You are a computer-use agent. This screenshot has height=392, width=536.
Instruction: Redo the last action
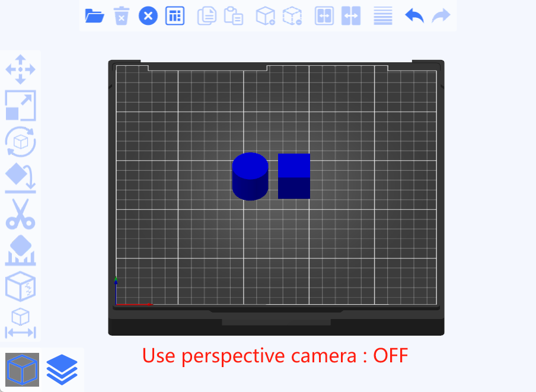click(441, 16)
